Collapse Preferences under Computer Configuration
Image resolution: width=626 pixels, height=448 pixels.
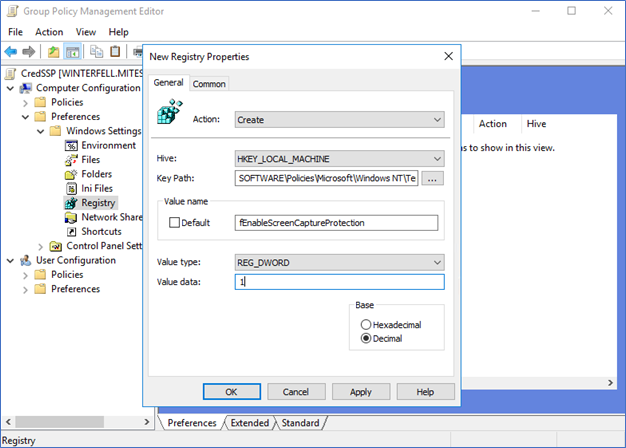(x=25, y=117)
